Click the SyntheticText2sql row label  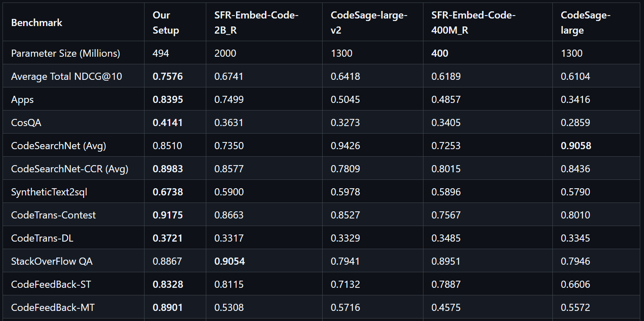(49, 192)
